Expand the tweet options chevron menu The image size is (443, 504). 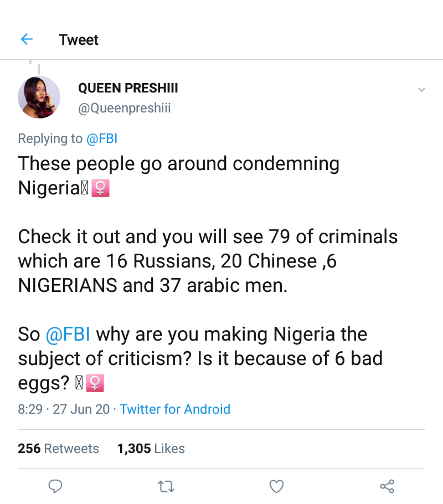tap(421, 90)
